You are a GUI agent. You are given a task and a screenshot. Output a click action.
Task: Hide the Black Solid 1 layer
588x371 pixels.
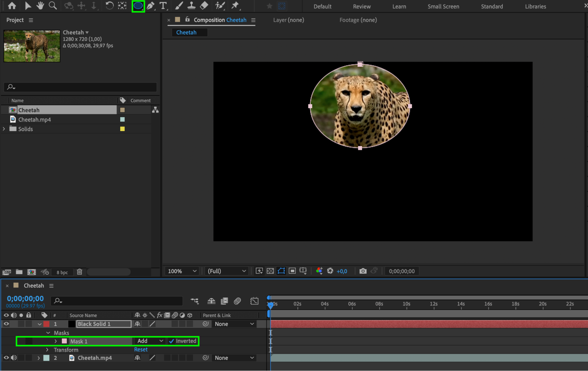coord(6,324)
